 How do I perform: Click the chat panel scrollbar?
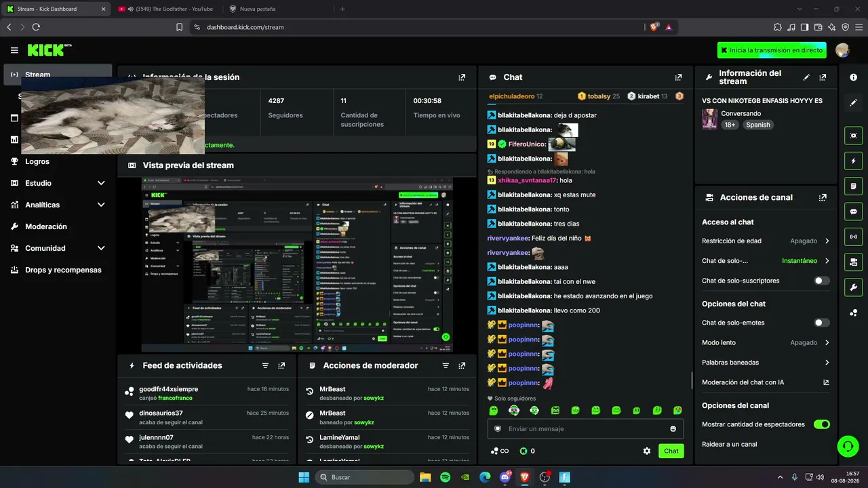(x=691, y=380)
